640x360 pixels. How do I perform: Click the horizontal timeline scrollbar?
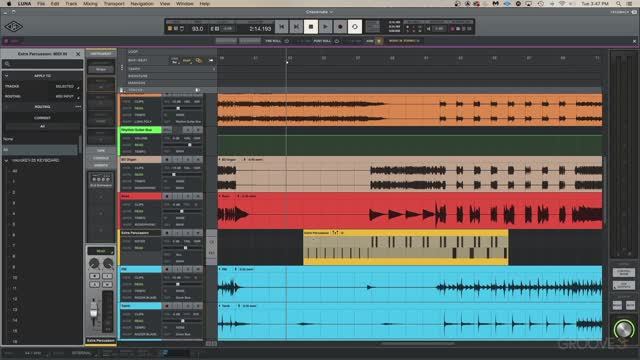coord(417,344)
